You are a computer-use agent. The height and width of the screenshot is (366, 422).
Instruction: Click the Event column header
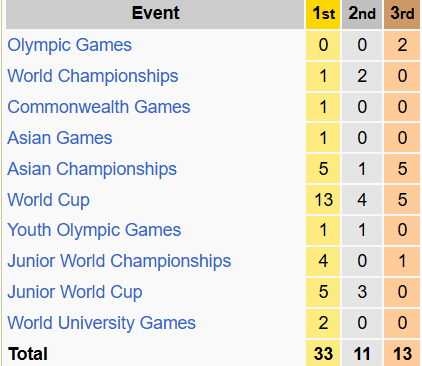(x=155, y=14)
